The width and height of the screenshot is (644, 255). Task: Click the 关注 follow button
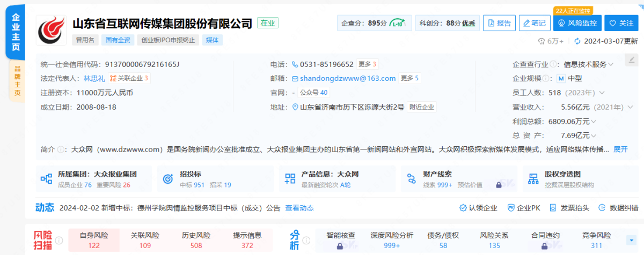(621, 23)
